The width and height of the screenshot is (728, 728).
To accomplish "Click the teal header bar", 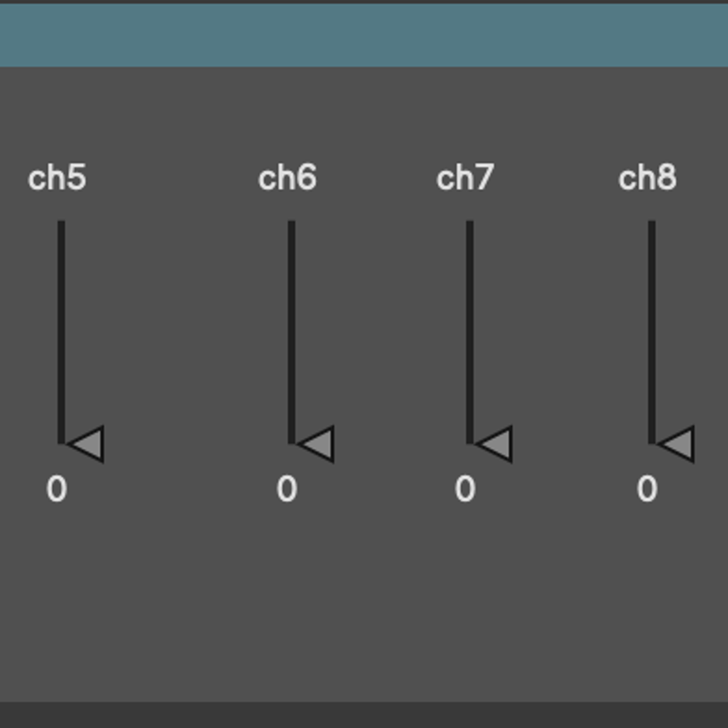I will tap(364, 36).
